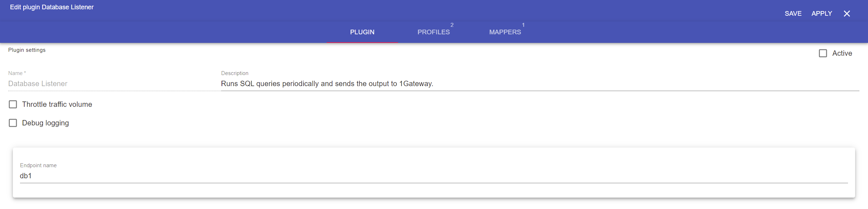Close the Edit plugin dialog
Image resolution: width=868 pixels, height=209 pixels.
pyautogui.click(x=847, y=14)
